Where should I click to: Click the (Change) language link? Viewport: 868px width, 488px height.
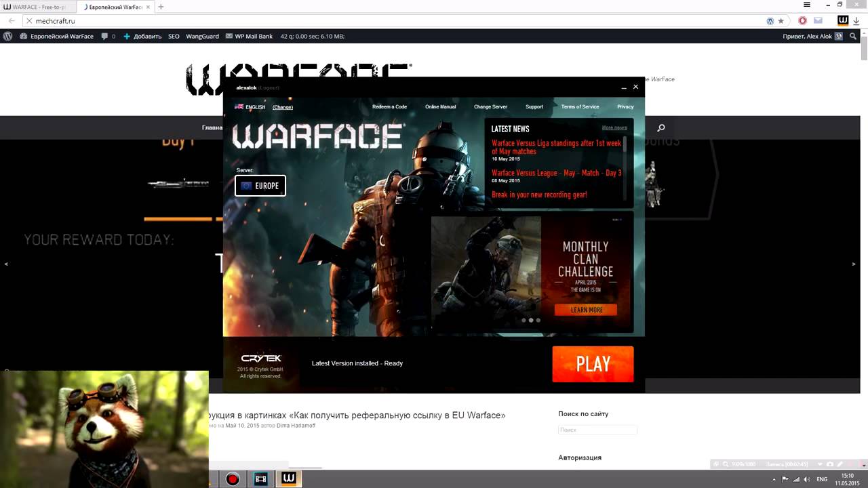coord(283,107)
